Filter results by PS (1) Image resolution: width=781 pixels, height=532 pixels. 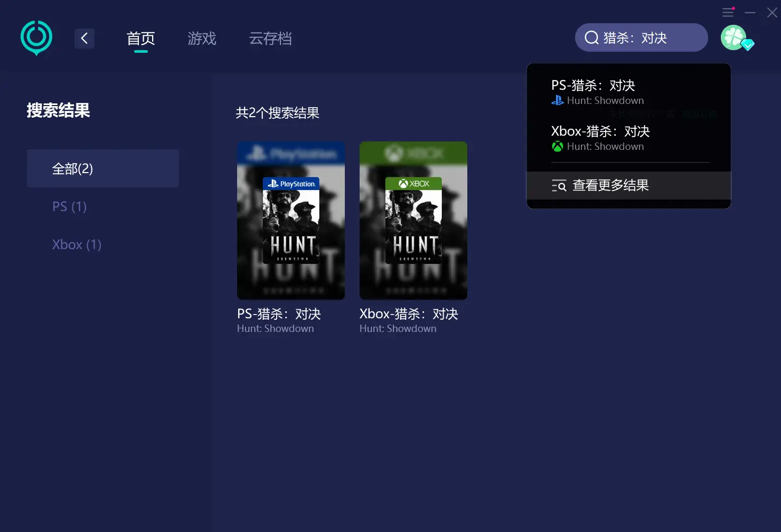(x=69, y=206)
